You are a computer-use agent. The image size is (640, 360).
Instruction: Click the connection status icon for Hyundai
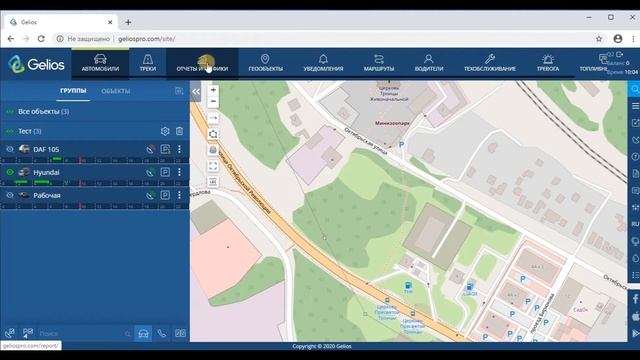[151, 172]
